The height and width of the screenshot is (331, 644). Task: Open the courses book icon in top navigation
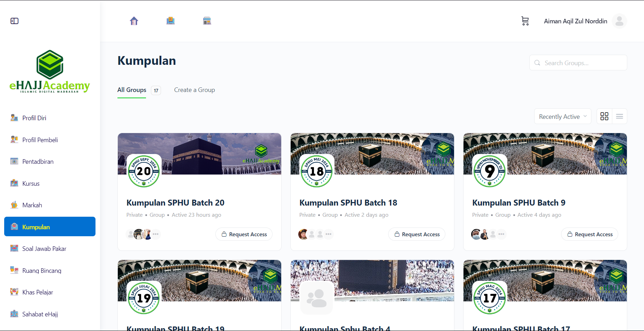170,21
